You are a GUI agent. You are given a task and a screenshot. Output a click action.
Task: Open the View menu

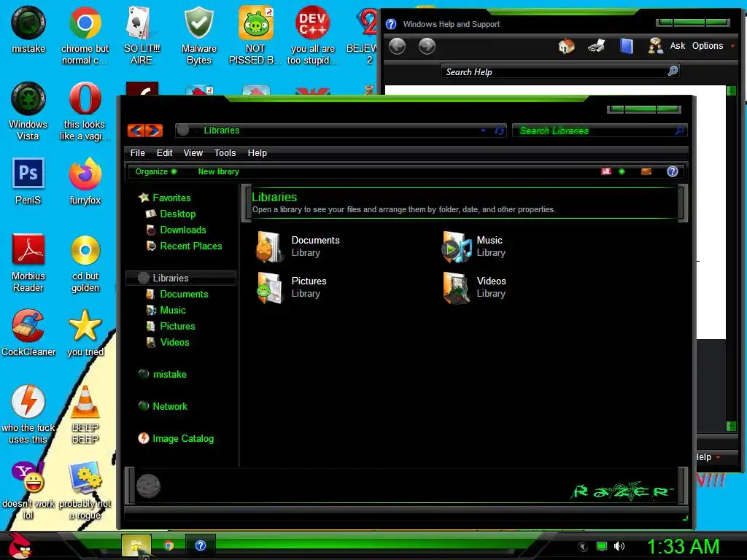(193, 153)
